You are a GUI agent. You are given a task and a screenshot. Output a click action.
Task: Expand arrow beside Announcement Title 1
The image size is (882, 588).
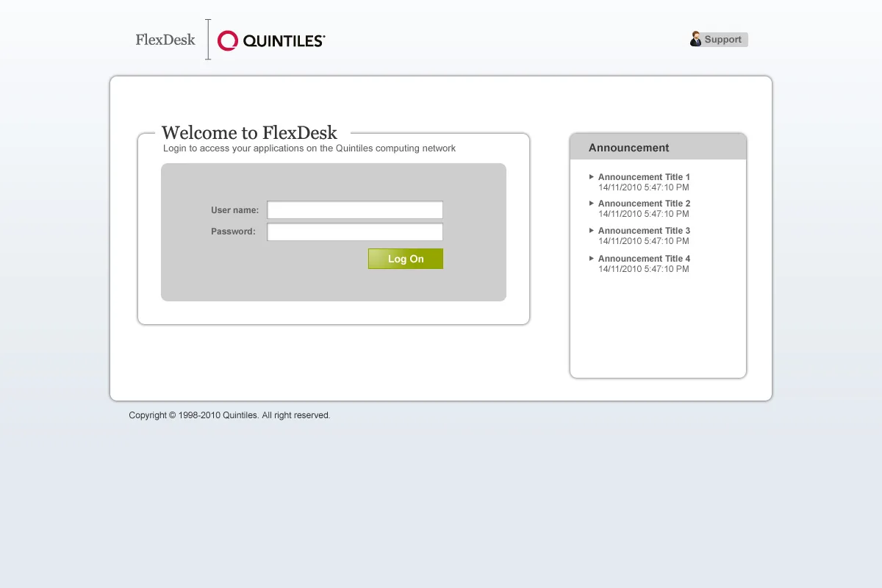pyautogui.click(x=592, y=176)
